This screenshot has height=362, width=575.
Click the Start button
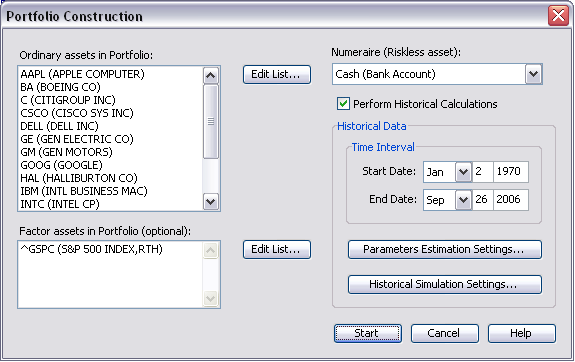tap(368, 333)
